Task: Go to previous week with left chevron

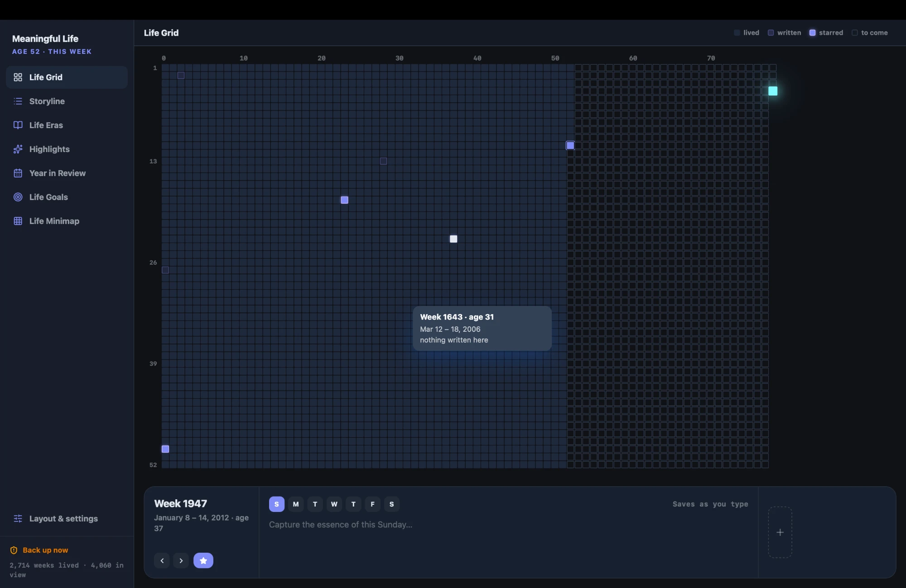Action: (x=162, y=561)
